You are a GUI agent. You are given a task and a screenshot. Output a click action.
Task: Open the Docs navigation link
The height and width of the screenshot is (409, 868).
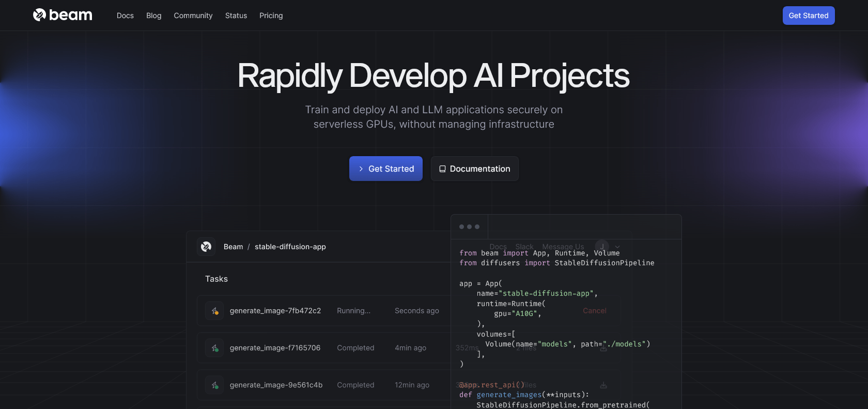tap(125, 16)
